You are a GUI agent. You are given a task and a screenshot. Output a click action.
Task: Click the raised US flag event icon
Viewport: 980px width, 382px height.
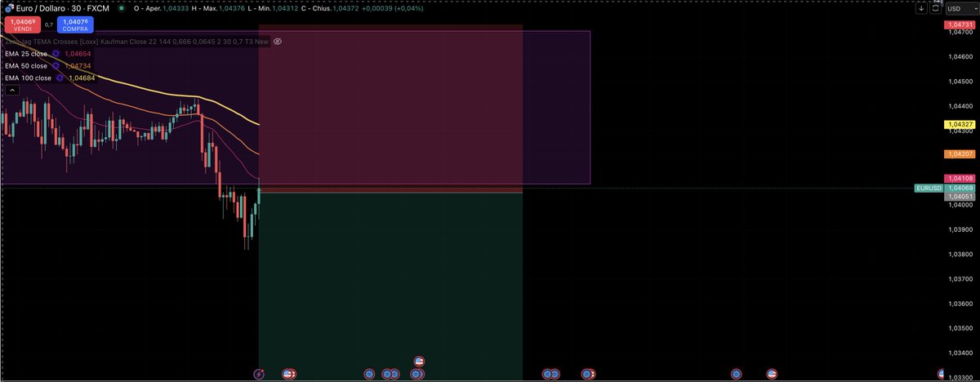(419, 361)
